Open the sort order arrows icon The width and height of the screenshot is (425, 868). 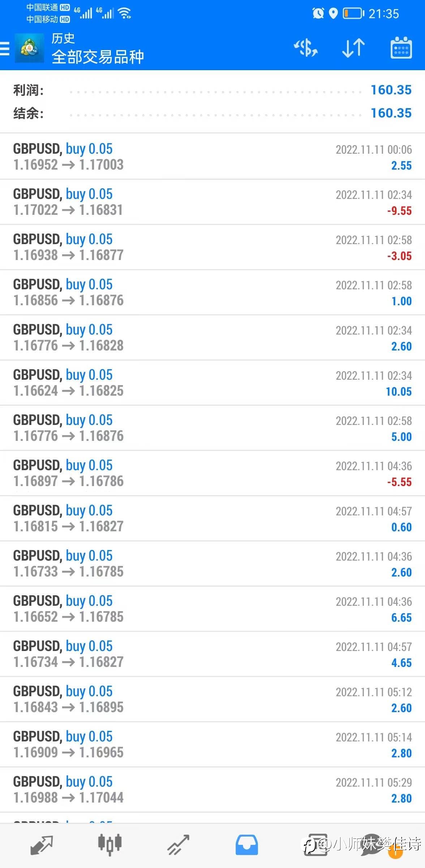pyautogui.click(x=353, y=48)
